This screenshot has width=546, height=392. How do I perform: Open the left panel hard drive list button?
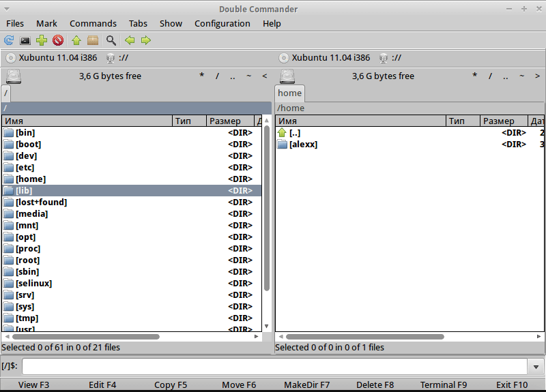coord(13,76)
